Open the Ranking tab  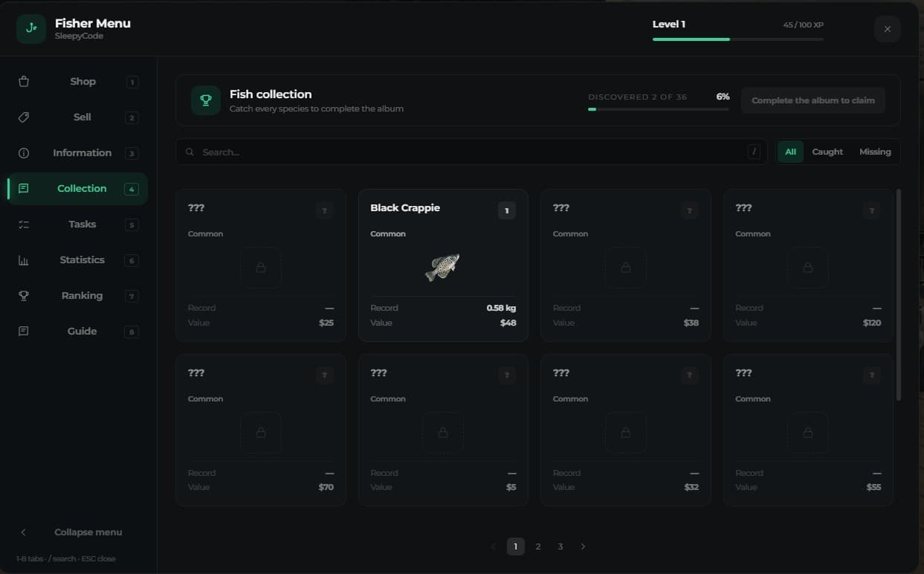pyautogui.click(x=78, y=296)
